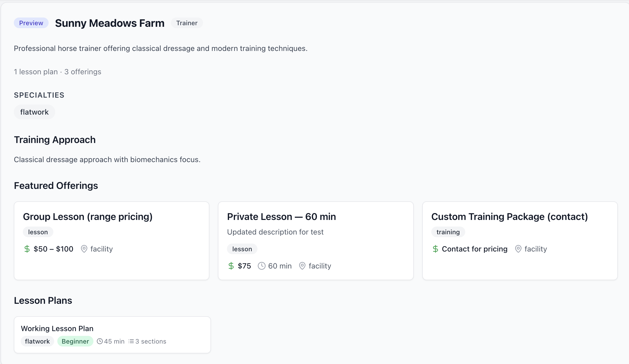Select the clock icon showing 60 min
This screenshot has width=629, height=364.
click(x=261, y=266)
